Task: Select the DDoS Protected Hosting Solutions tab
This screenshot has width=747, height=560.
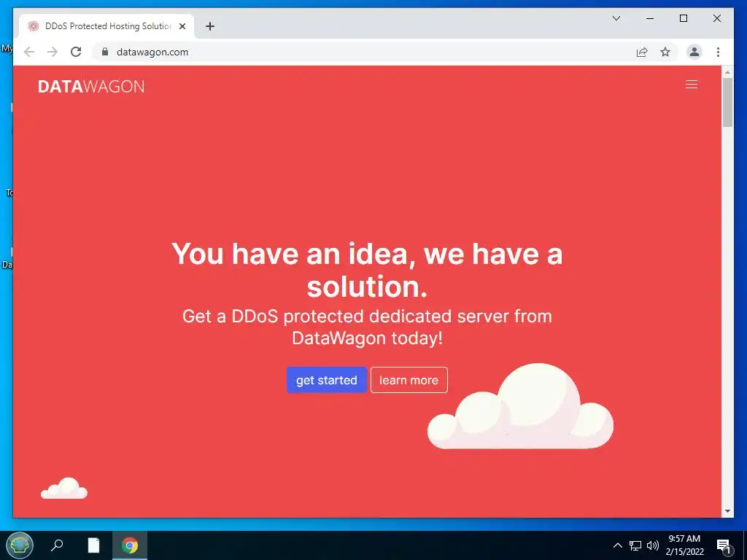Action: coord(107,26)
